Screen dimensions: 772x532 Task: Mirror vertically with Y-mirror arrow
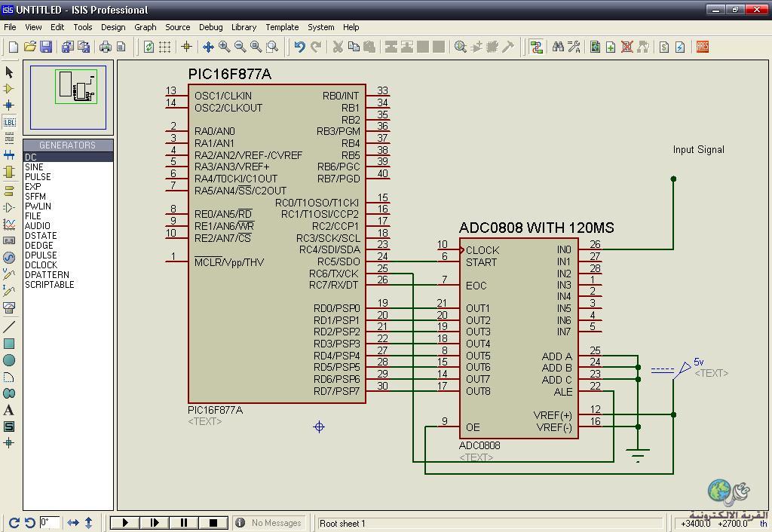pyautogui.click(x=89, y=523)
